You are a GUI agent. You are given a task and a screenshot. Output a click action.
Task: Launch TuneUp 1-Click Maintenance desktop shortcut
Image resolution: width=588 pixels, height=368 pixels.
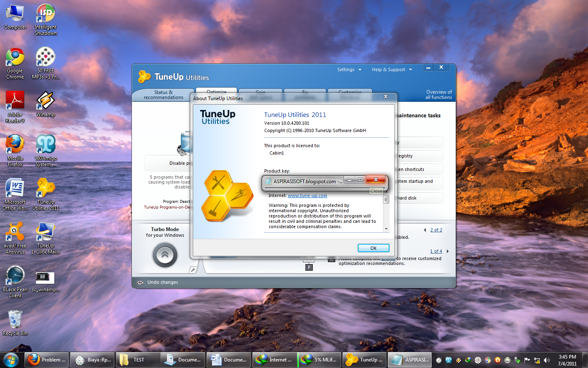click(45, 238)
